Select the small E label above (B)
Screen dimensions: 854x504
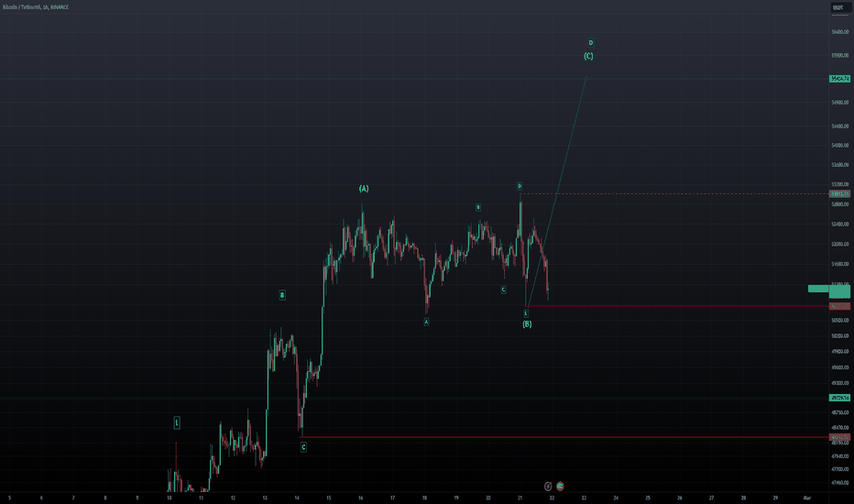[x=526, y=313]
